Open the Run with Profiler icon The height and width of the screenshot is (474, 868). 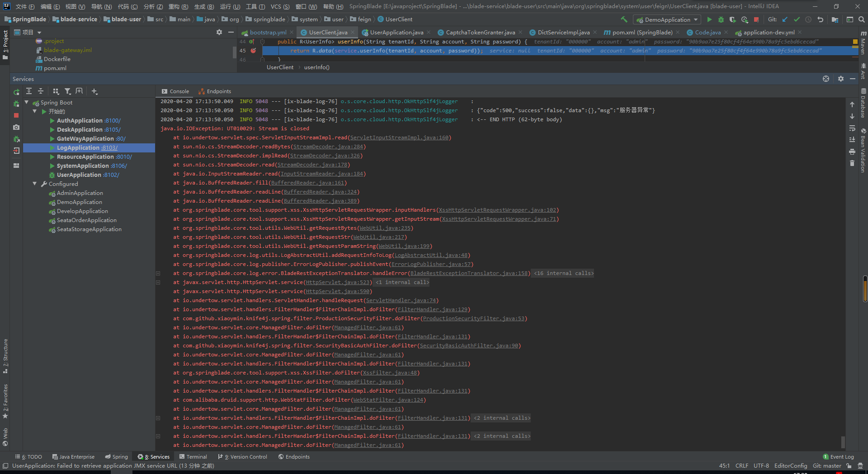[x=745, y=19]
